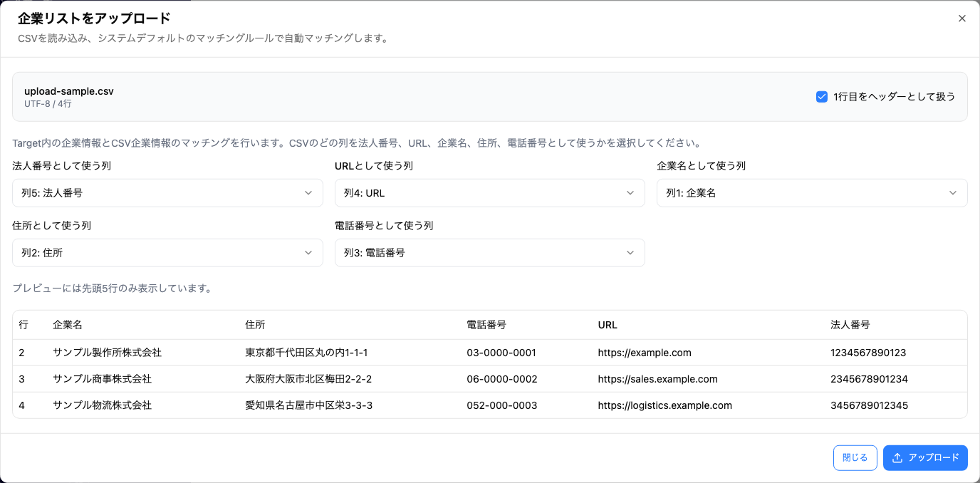Click the https://example.com cell
Viewport: 980px width, 483px height.
(645, 353)
